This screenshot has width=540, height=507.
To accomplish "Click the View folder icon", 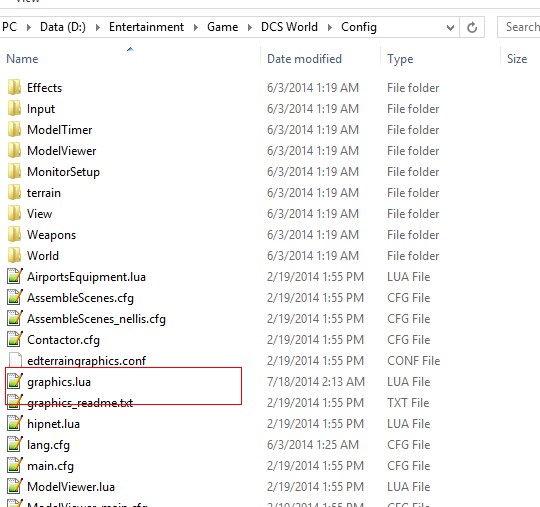I will click(x=14, y=214).
